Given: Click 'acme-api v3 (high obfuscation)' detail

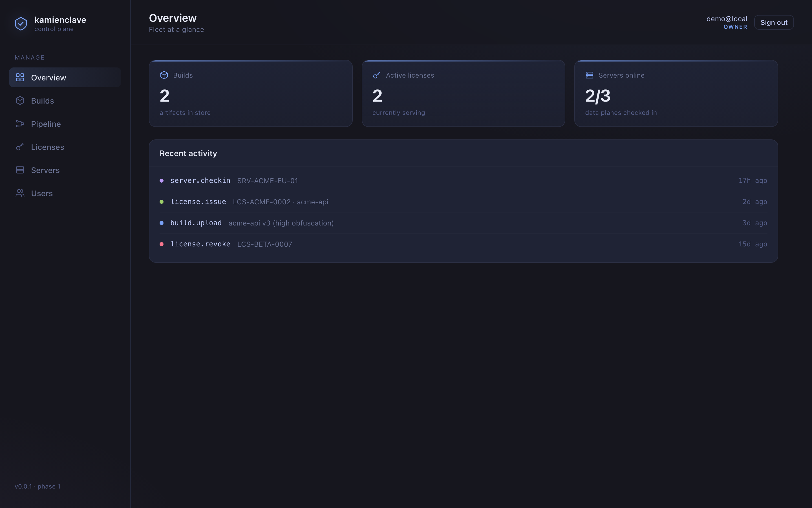Looking at the screenshot, I should 281,223.
